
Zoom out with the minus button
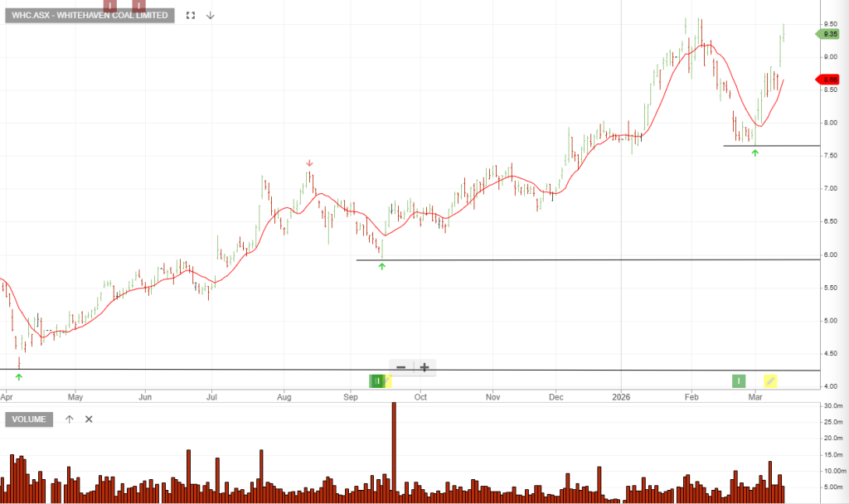click(x=401, y=367)
